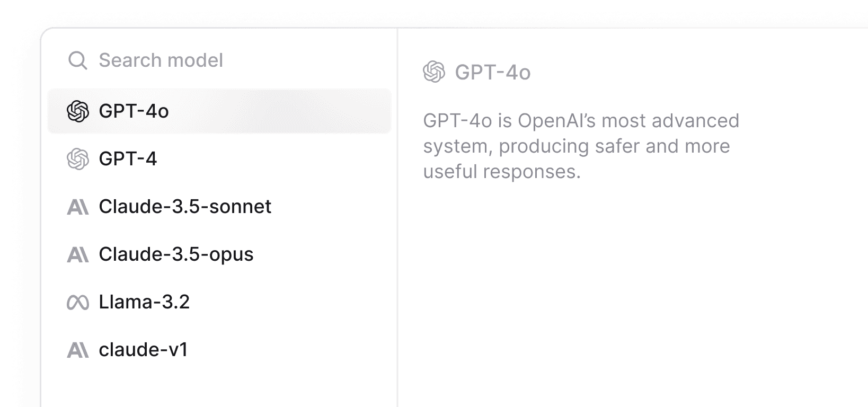Click the highlighted GPT-4o row
Image resolution: width=868 pixels, height=407 pixels.
[219, 112]
